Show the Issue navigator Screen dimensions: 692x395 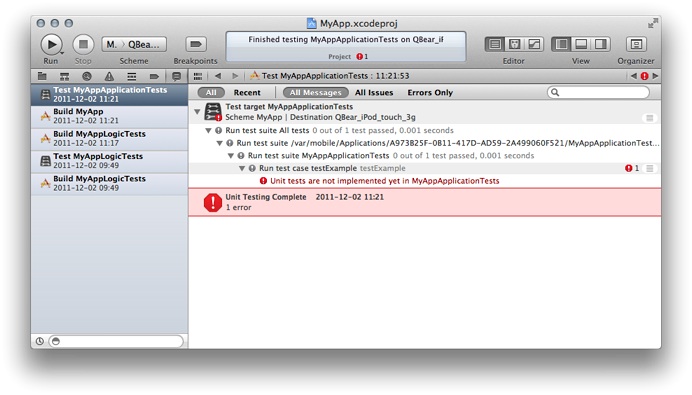click(109, 76)
